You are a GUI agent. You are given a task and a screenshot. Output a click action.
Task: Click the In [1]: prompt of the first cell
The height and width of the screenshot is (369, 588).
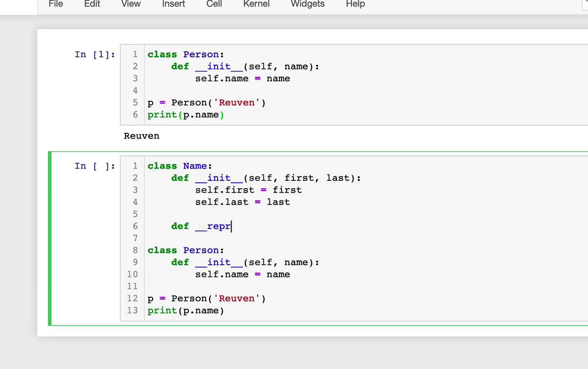[95, 54]
